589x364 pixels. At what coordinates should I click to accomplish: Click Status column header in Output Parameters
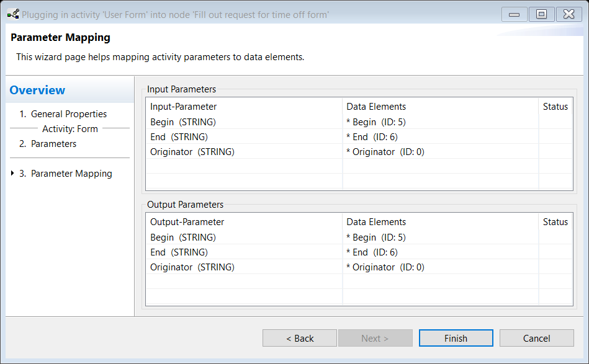coord(555,222)
